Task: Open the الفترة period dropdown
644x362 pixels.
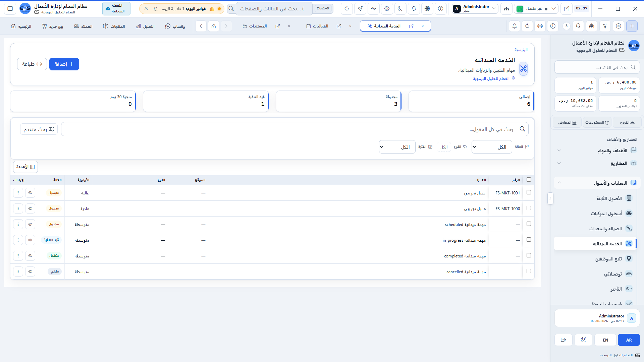Action: pos(397,147)
